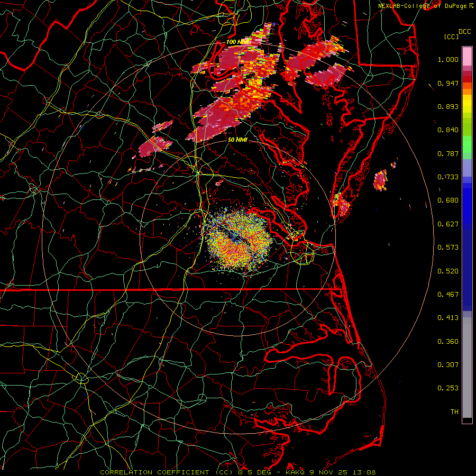Click the 0.307 scale value
Viewport: 476px width, 476px height.
(448, 365)
